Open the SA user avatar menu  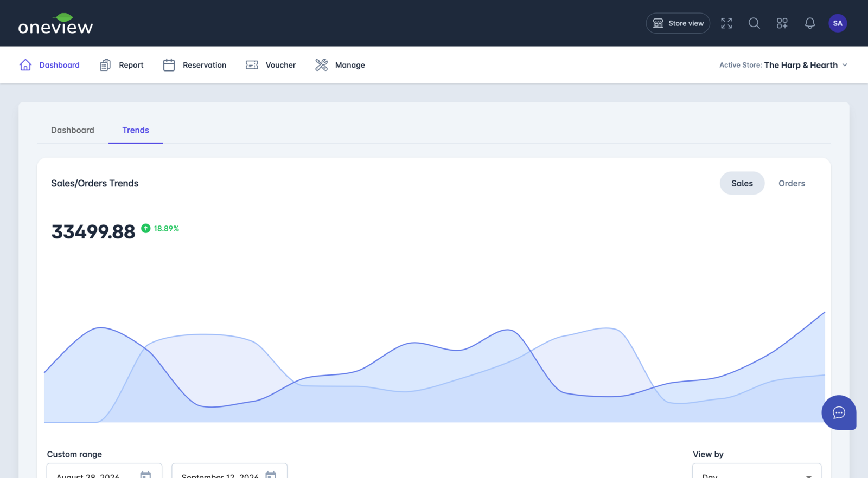coord(838,23)
